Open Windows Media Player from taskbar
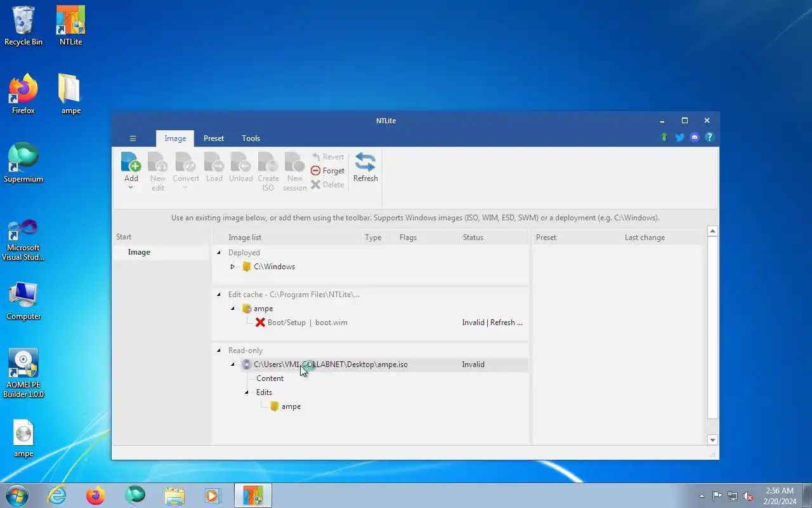812x508 pixels. coord(213,495)
